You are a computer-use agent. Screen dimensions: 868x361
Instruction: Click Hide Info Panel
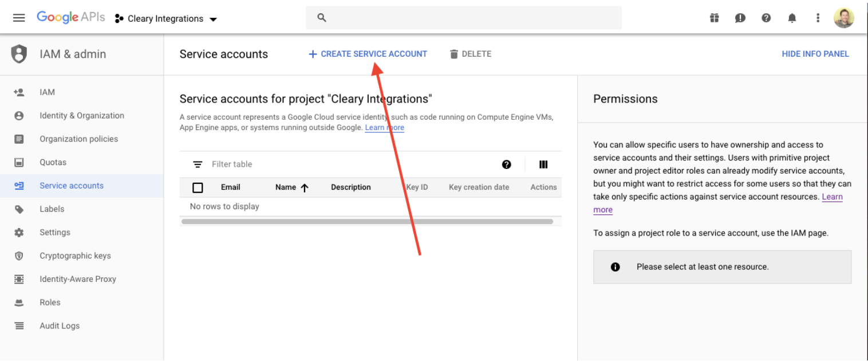815,54
